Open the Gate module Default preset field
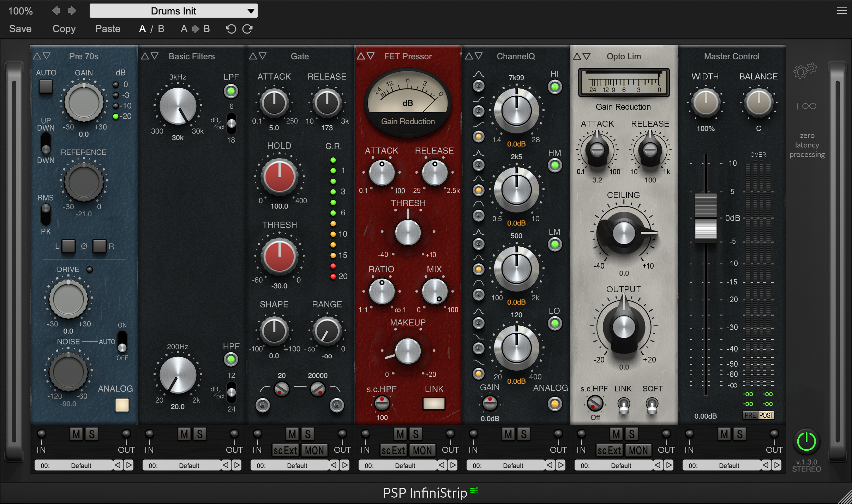The height and width of the screenshot is (504, 852). tap(289, 465)
